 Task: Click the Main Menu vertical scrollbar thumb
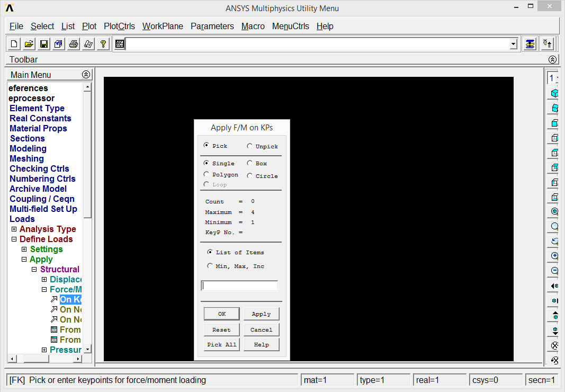coord(87,155)
